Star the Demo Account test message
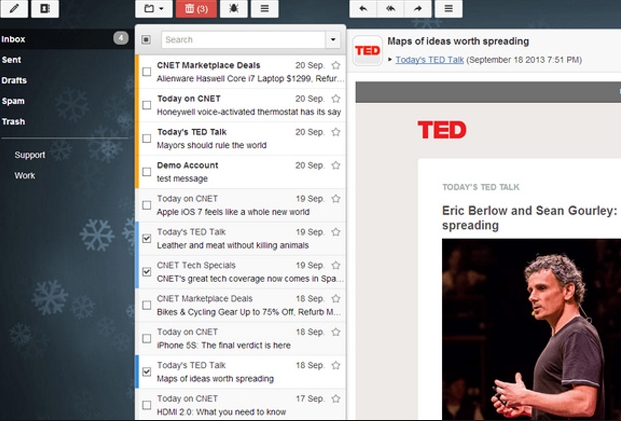The image size is (621, 421). [x=336, y=165]
